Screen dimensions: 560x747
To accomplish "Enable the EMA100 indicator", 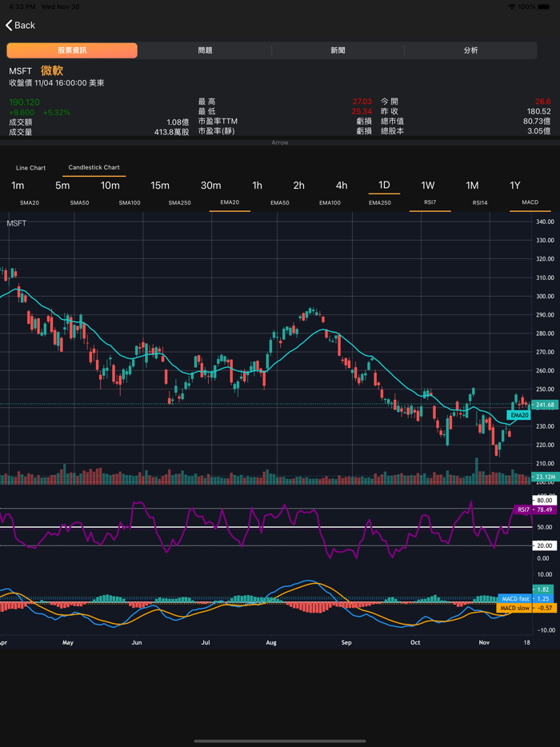I will click(x=330, y=202).
